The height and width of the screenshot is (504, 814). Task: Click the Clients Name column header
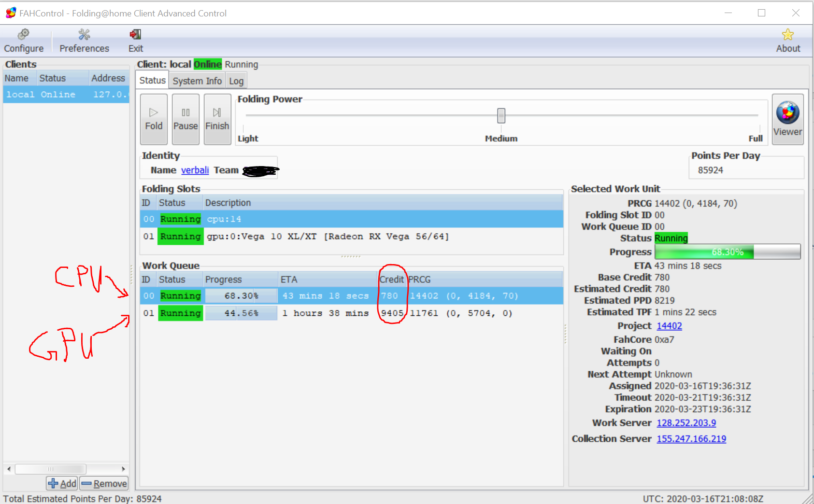click(x=20, y=78)
